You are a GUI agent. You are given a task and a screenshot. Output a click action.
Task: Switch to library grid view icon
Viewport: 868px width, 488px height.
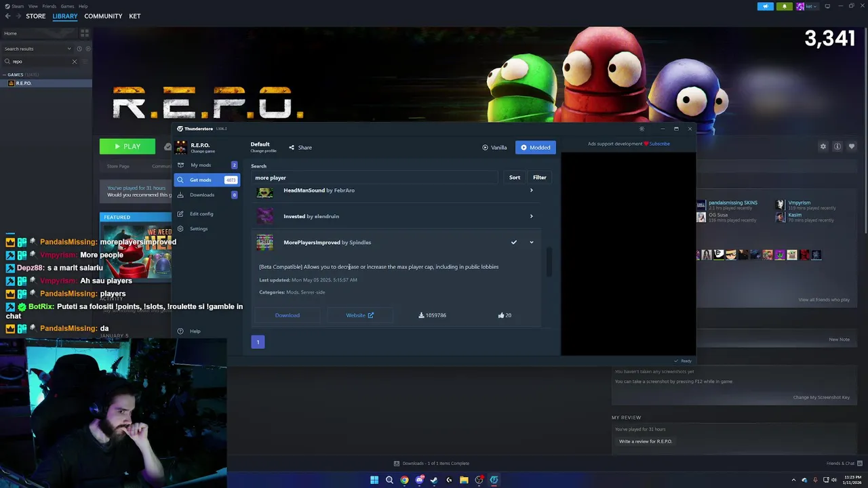(x=85, y=33)
